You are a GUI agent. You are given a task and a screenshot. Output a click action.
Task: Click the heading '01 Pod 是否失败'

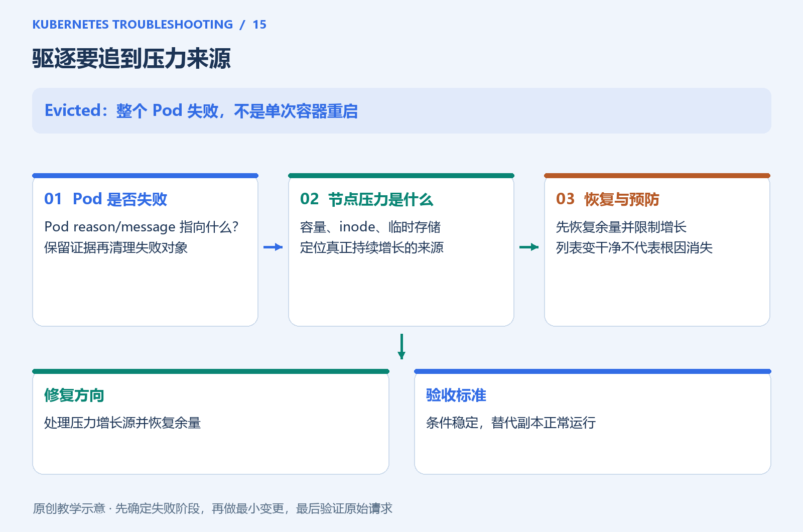point(105,199)
